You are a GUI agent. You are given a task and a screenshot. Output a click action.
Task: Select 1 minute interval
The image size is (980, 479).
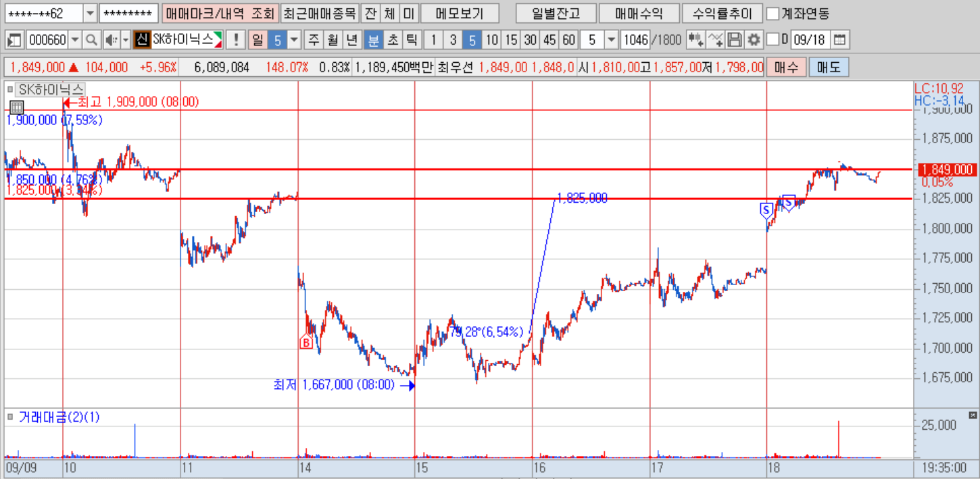433,40
